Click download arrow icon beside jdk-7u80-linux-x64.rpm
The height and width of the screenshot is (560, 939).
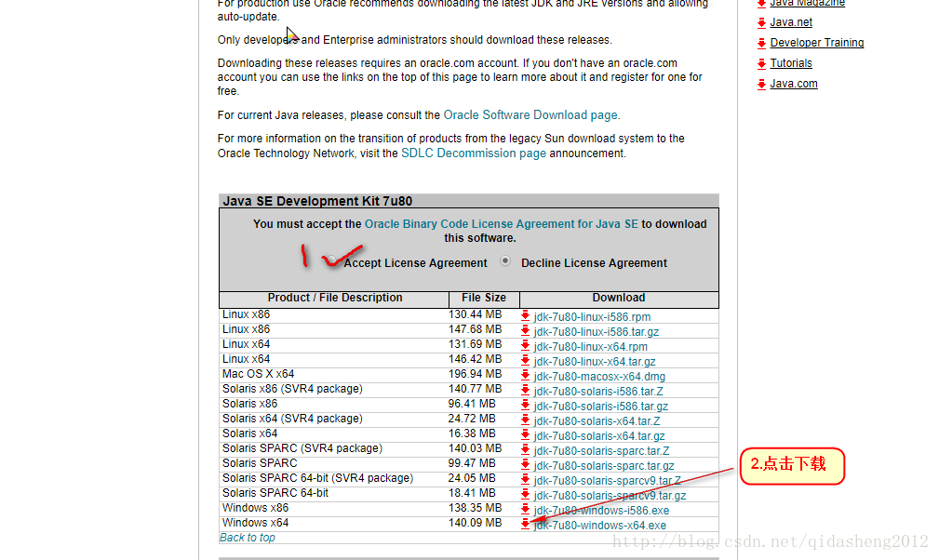pyautogui.click(x=525, y=346)
